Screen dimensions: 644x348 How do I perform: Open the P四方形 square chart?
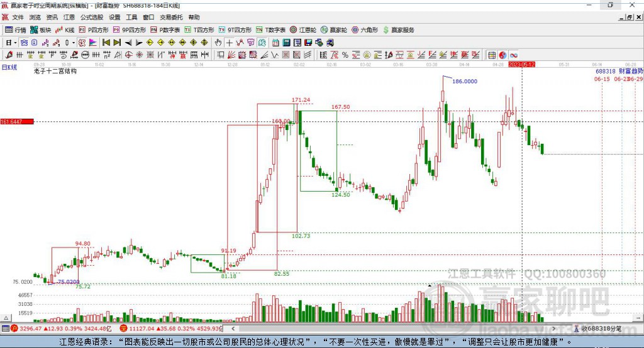[94, 30]
